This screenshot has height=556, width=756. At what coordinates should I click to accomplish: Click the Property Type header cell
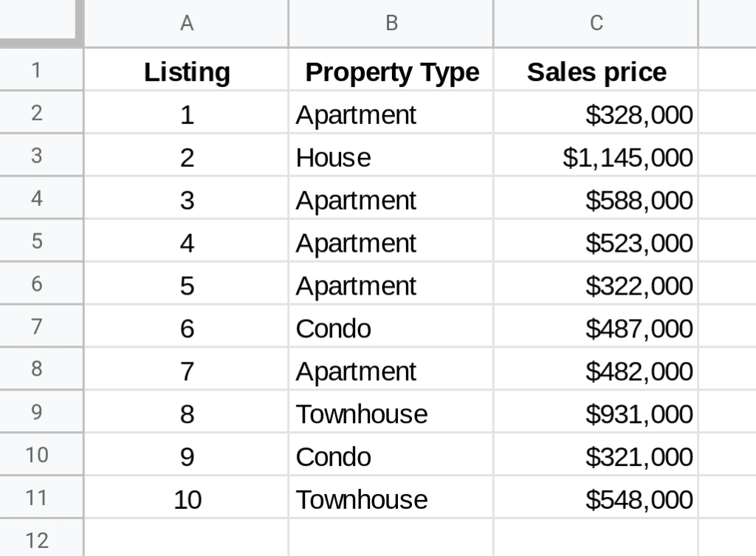pos(391,69)
